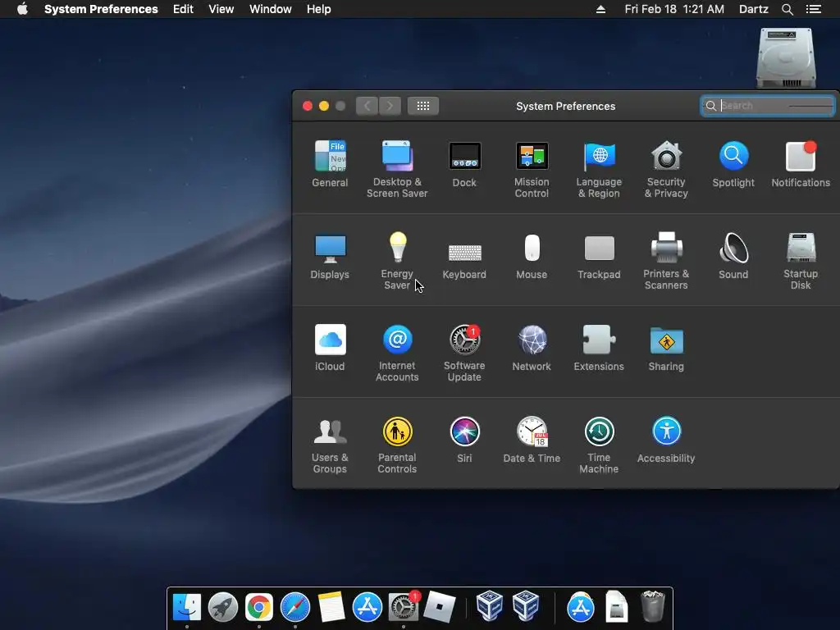Go back with the left chevron button

click(x=367, y=106)
